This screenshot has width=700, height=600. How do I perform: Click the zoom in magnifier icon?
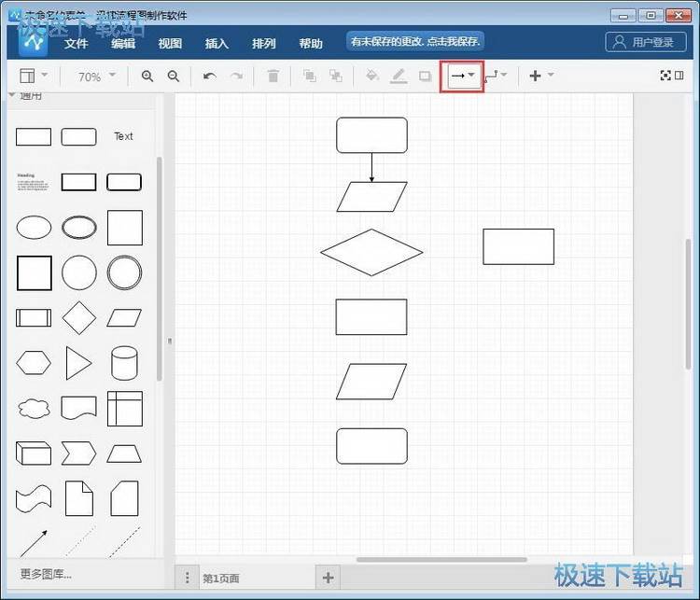[147, 77]
